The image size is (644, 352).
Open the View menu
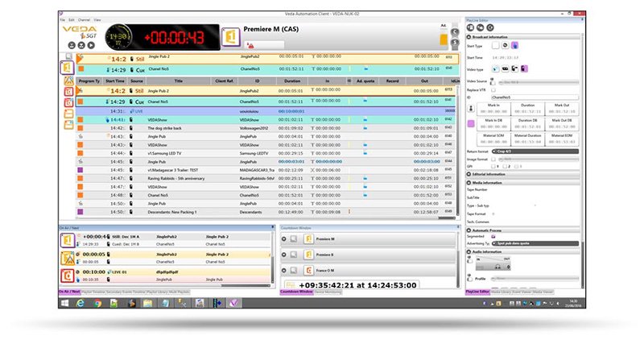[x=97, y=19]
